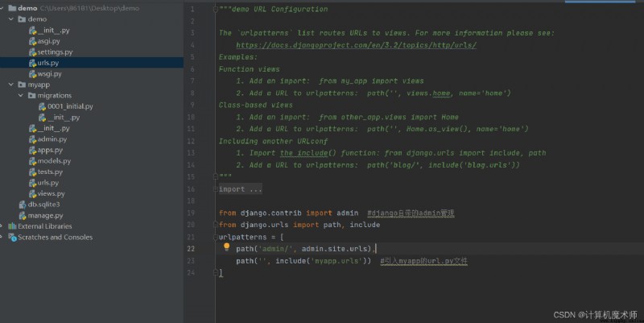Viewport: 644px width, 323px height.
Task: Expand Scratches and Consoles node
Action: coord(2,237)
